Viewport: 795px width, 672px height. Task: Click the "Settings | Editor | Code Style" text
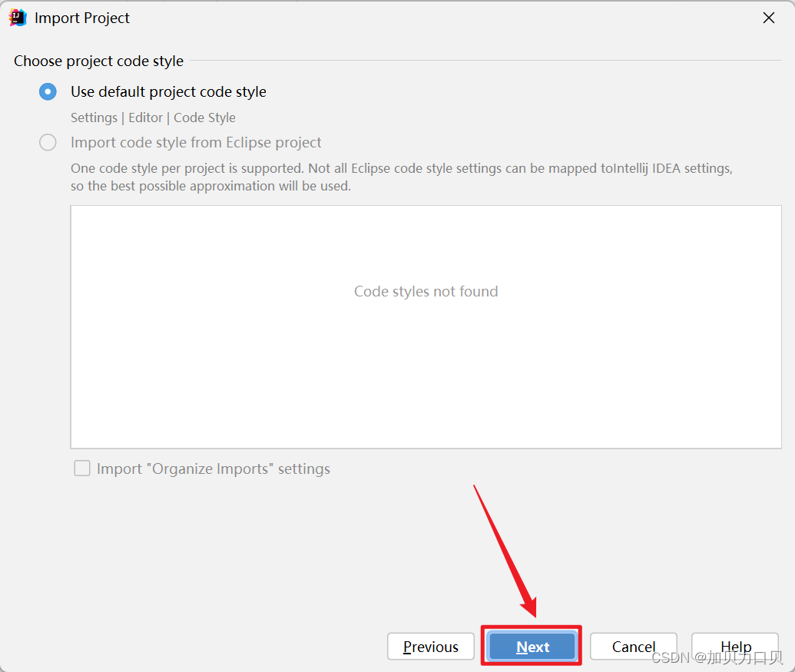pos(153,118)
